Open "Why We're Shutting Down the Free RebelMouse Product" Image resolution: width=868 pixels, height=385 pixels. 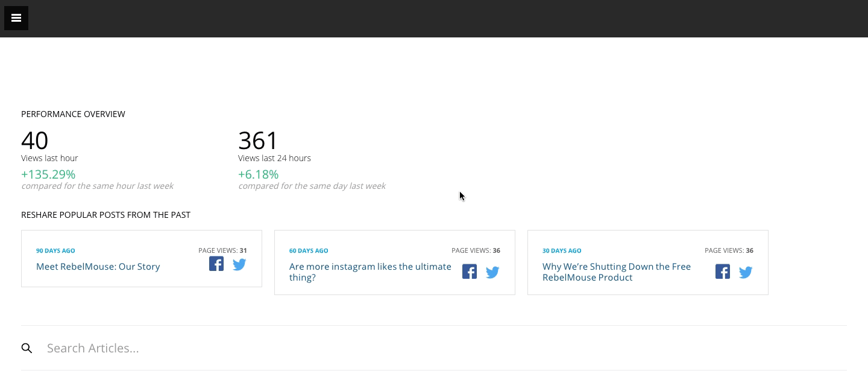coord(617,272)
